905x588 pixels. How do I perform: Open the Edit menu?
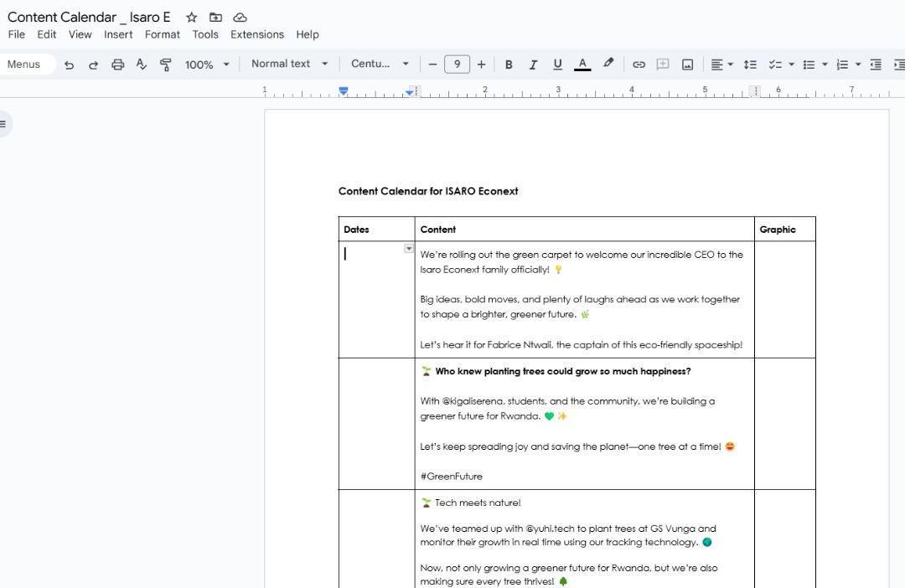tap(47, 34)
